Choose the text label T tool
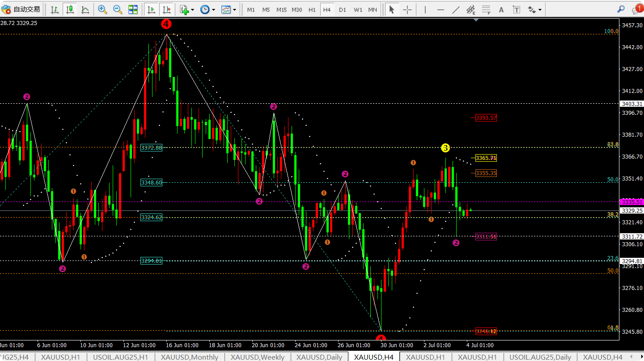Viewport: 644px width, 361px height. pos(517,9)
